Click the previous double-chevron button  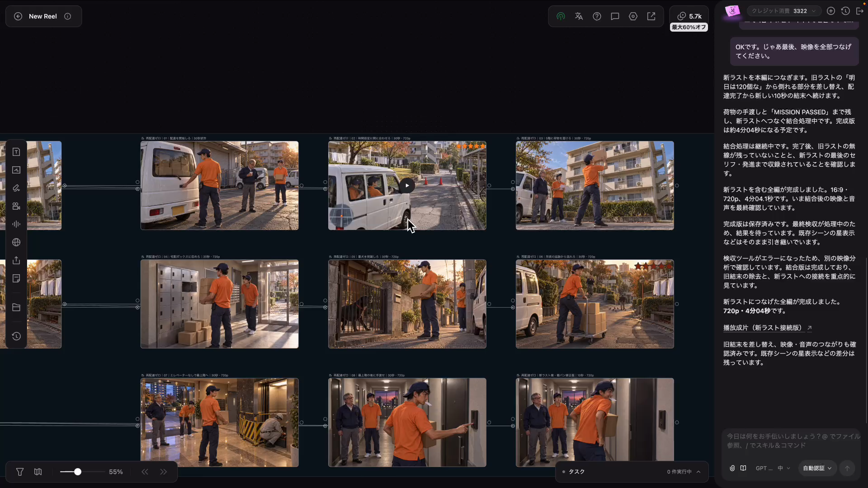tap(145, 472)
